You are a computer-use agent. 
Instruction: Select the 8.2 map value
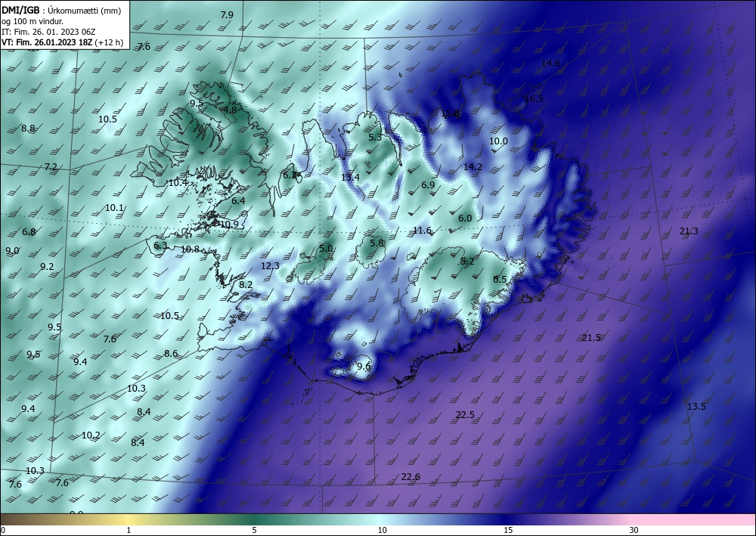click(x=246, y=285)
